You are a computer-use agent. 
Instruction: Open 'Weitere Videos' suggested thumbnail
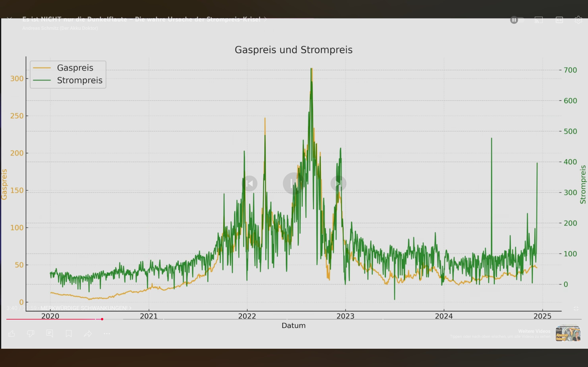tap(568, 334)
